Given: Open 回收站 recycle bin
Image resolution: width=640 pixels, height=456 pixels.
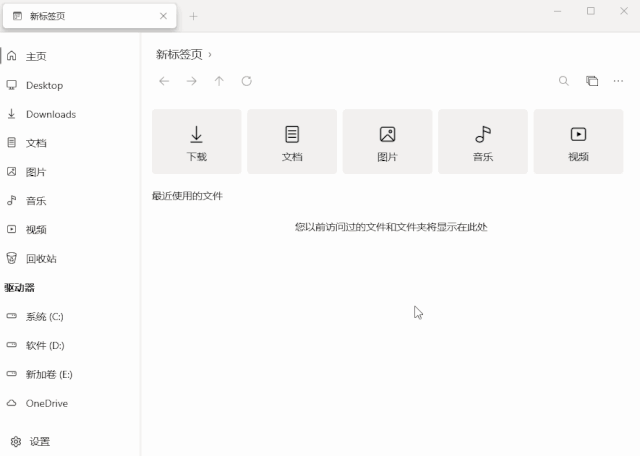Looking at the screenshot, I should [69, 258].
